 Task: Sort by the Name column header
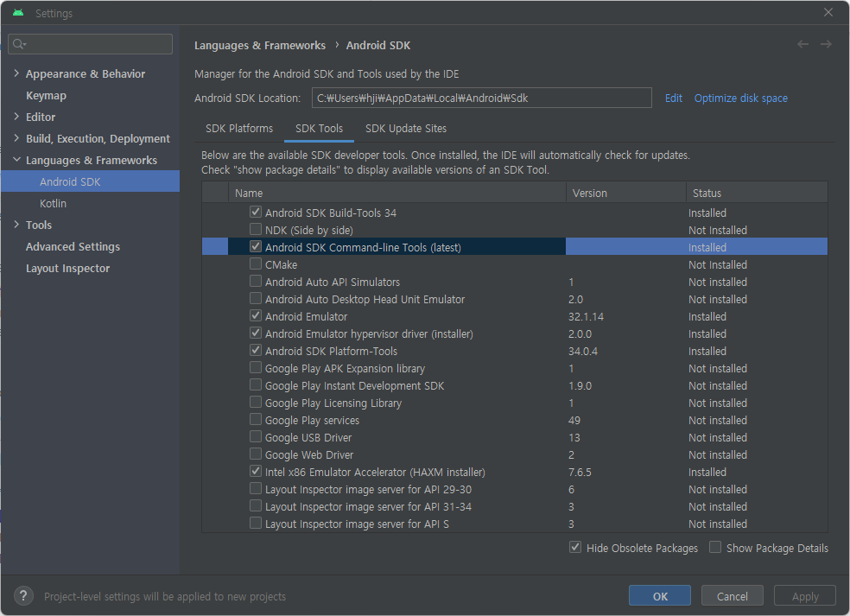pyautogui.click(x=397, y=193)
